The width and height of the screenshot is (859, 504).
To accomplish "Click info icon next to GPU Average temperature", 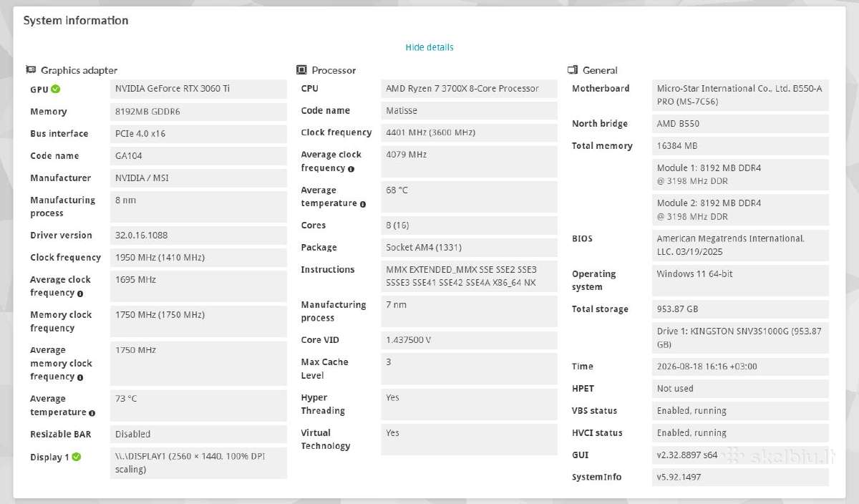I will [92, 413].
